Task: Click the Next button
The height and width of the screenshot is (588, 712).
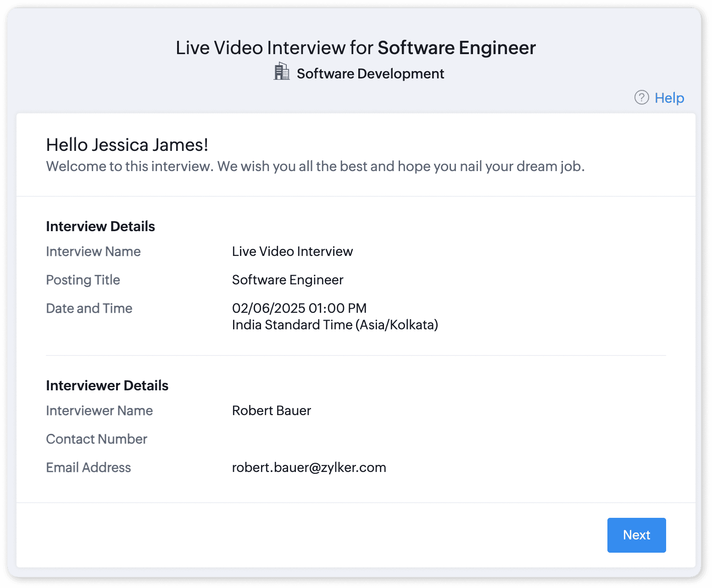Action: (x=636, y=535)
